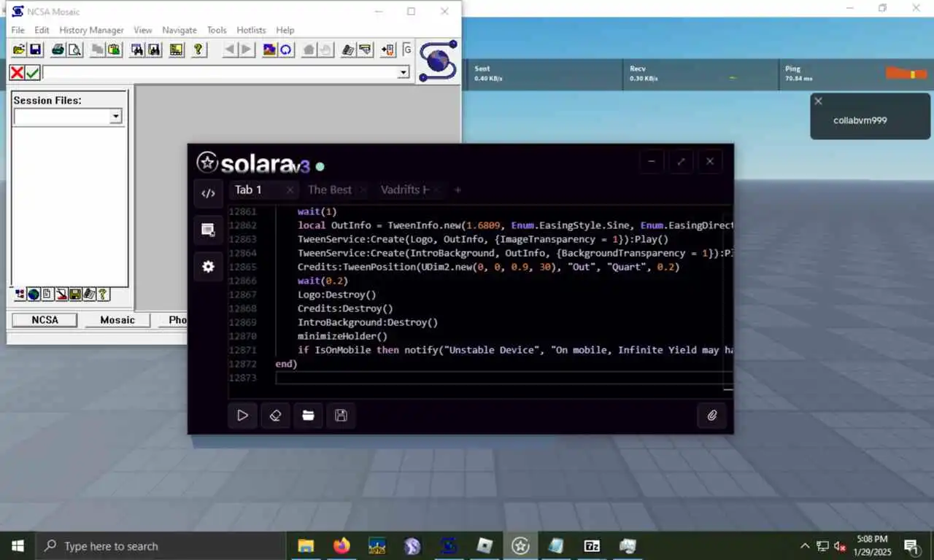Clear editor with Solara eraser icon
Viewport: 934px width, 560px height.
[275, 415]
